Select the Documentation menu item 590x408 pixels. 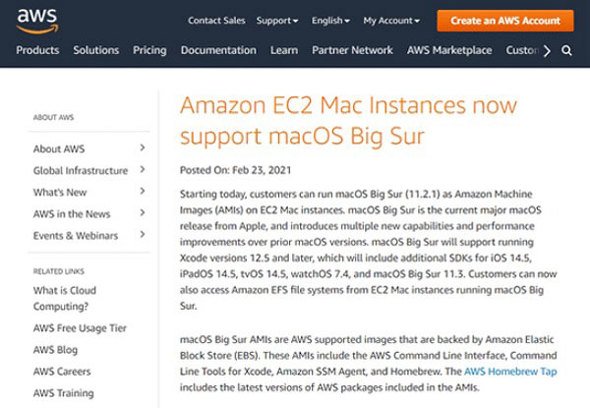pos(219,50)
